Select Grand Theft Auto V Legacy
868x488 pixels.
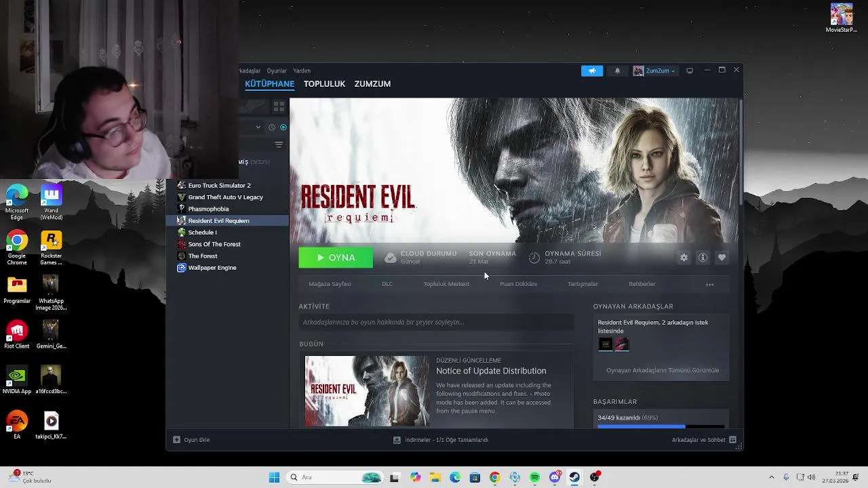[x=228, y=197]
